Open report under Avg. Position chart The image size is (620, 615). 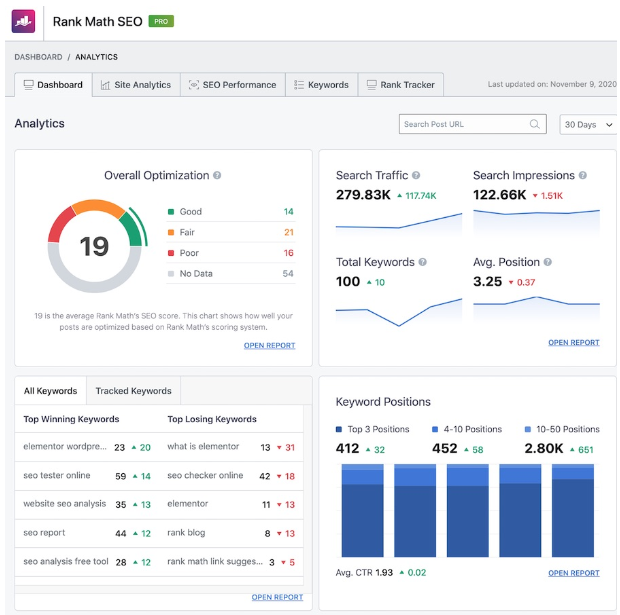tap(574, 342)
